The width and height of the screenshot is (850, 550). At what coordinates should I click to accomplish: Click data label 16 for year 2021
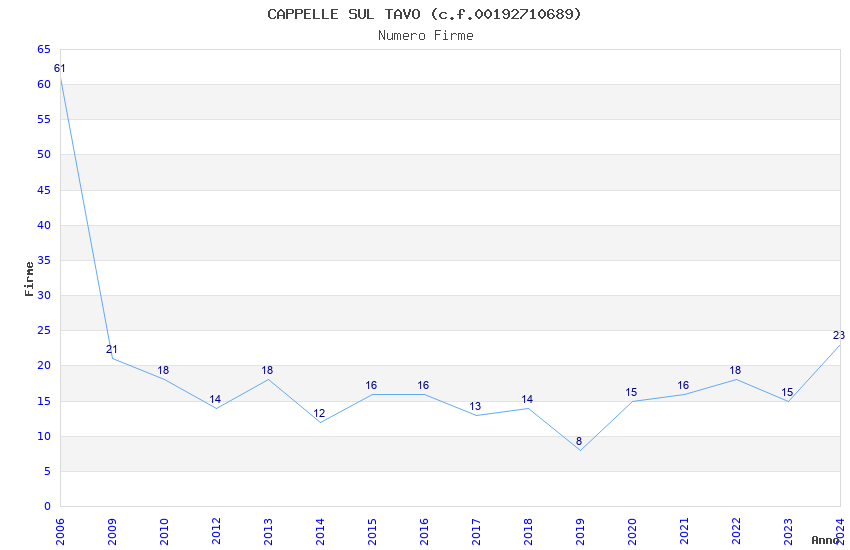pos(684,385)
